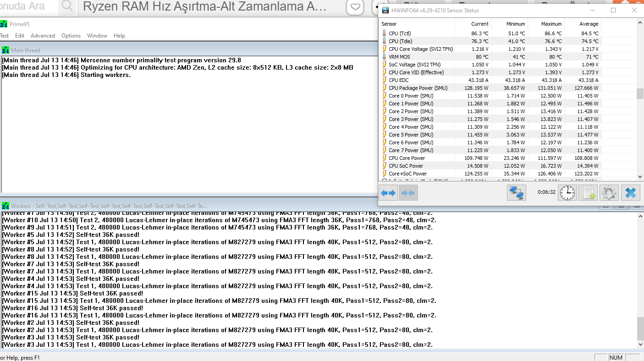
Task: Click the 'Optimizing for CPU architecture' log line
Action: coord(178,68)
